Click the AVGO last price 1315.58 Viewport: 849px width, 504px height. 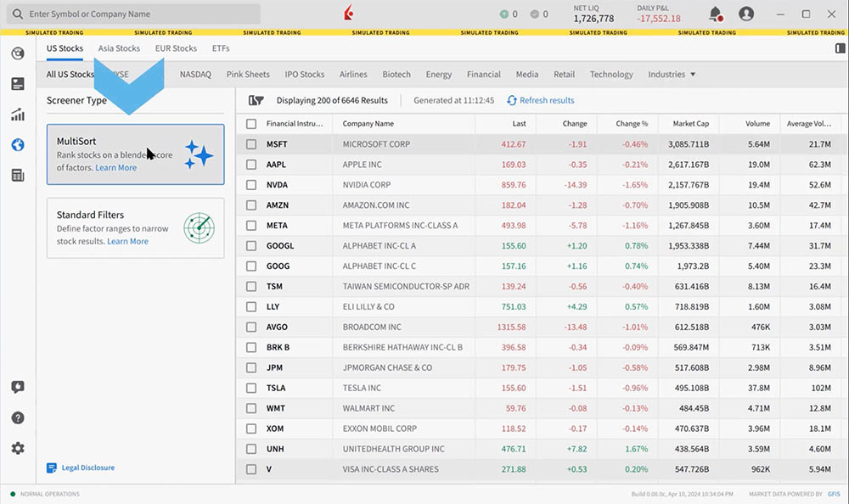pos(511,327)
